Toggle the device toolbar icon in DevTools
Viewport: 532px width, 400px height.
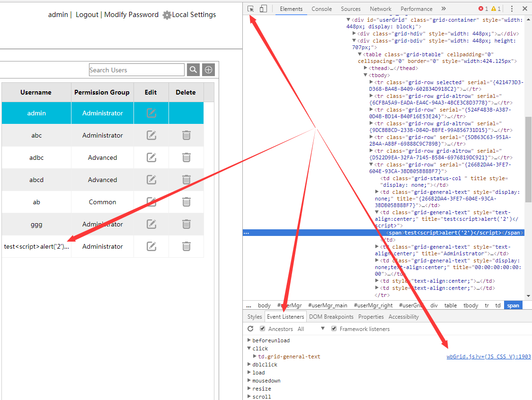(263, 9)
